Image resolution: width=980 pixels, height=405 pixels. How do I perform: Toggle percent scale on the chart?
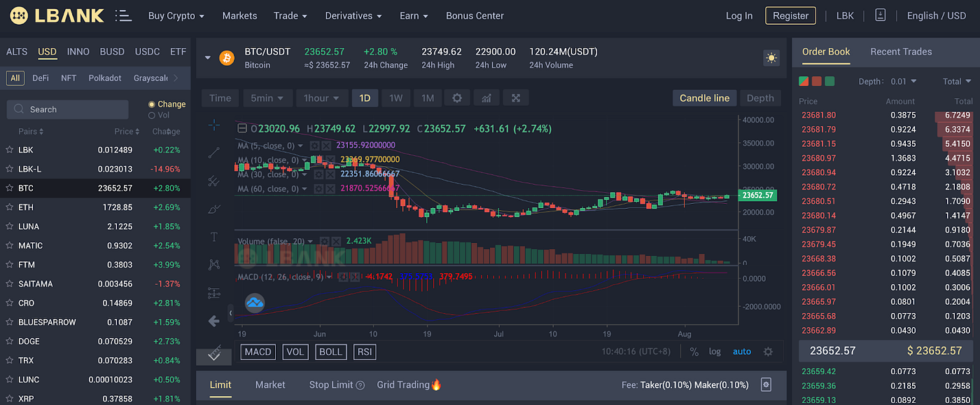(x=694, y=352)
